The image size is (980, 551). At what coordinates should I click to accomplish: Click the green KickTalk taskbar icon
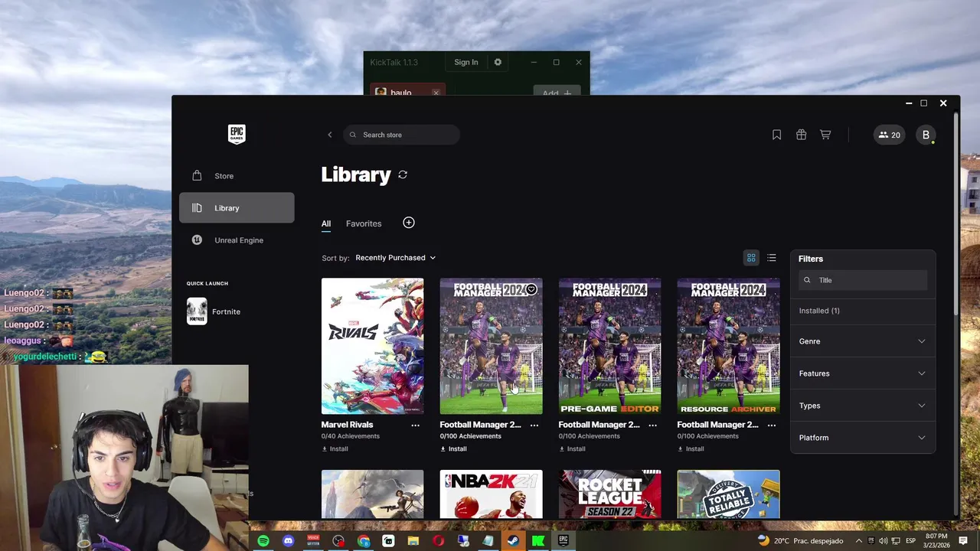[538, 541]
